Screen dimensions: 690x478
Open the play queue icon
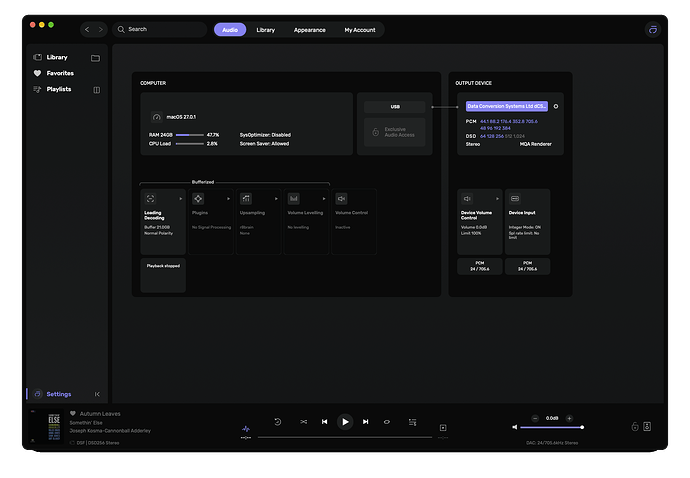[x=412, y=422]
